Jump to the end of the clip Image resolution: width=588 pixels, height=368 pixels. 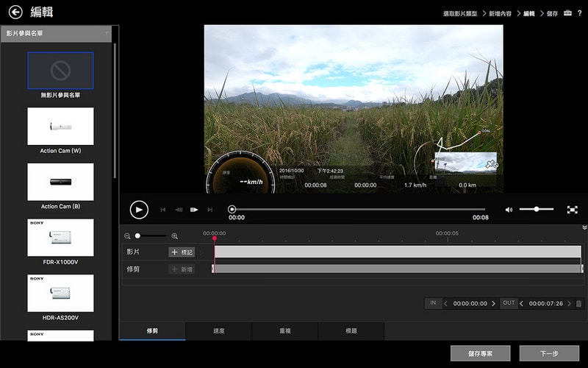point(210,210)
